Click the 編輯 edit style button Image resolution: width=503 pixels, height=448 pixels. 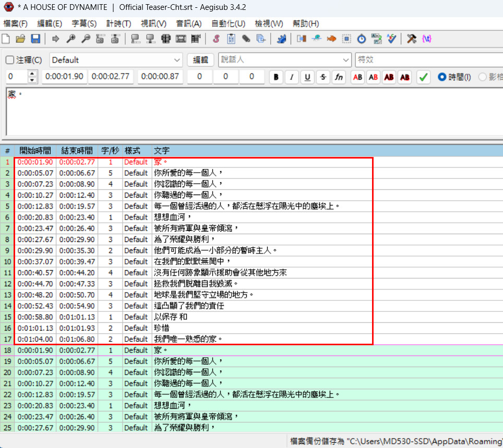200,60
